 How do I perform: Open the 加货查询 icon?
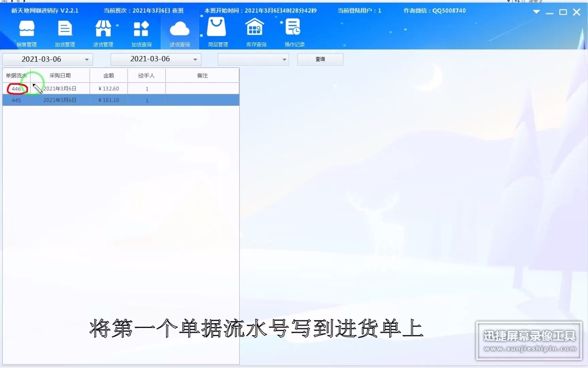[x=142, y=33]
